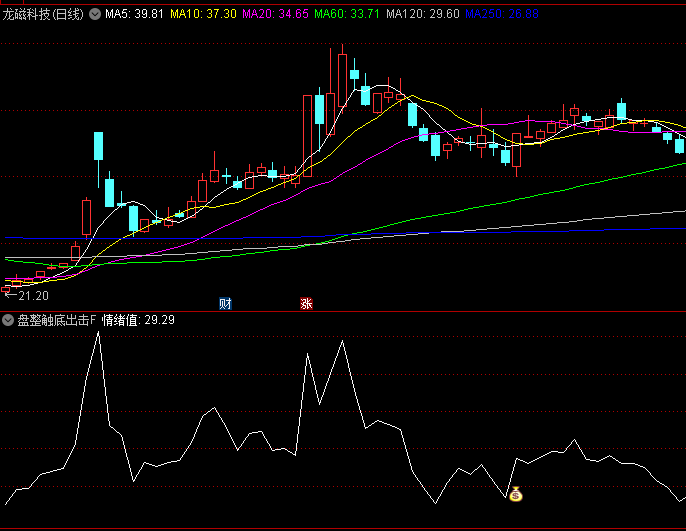Select the MA120: 29.60 label

tap(423, 14)
